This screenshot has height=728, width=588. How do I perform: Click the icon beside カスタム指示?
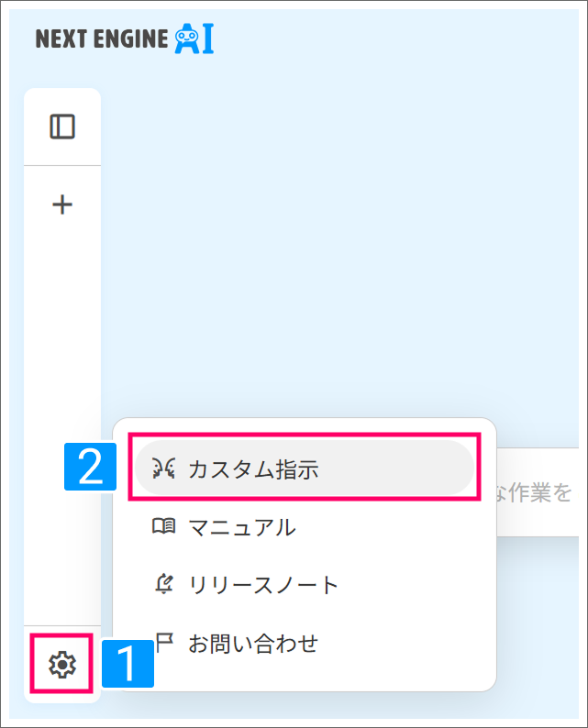tap(163, 469)
